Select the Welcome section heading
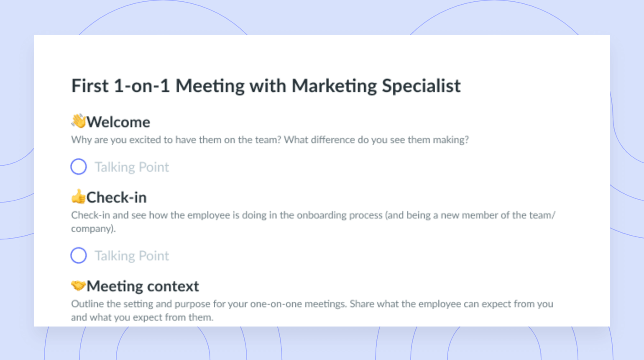644x360 pixels. 118,122
